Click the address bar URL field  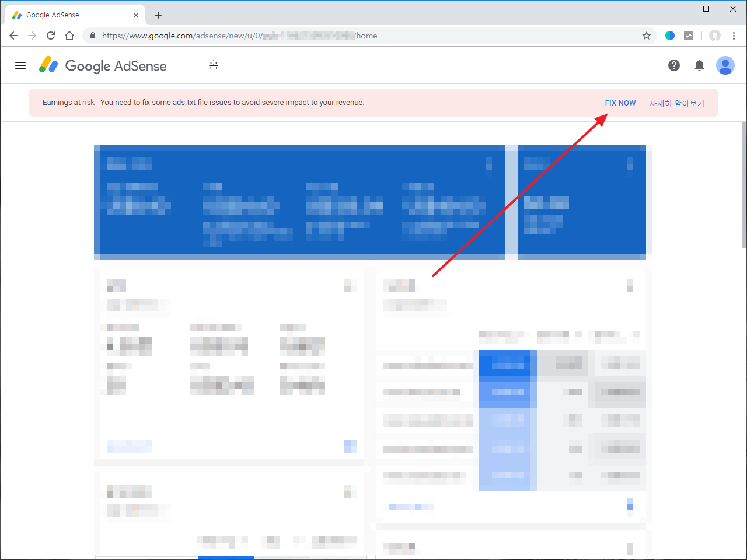point(350,36)
